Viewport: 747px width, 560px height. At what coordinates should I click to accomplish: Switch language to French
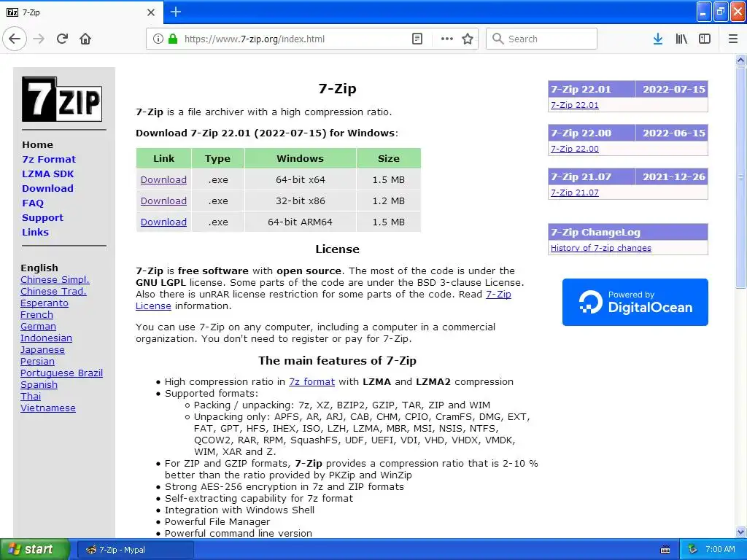point(36,314)
